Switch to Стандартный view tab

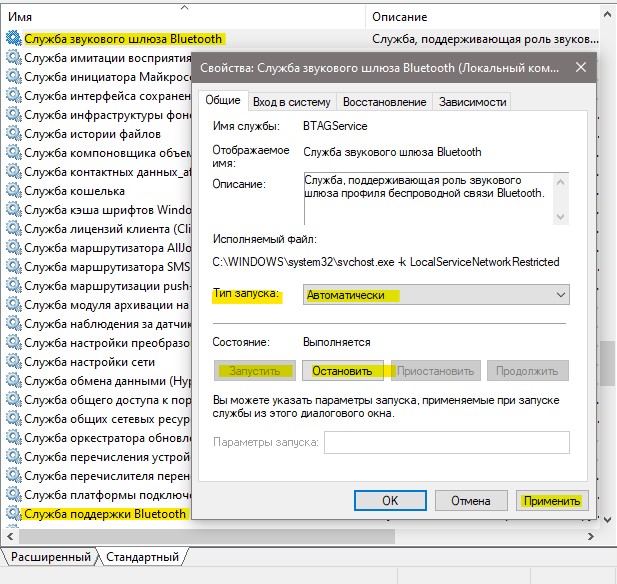point(142,557)
